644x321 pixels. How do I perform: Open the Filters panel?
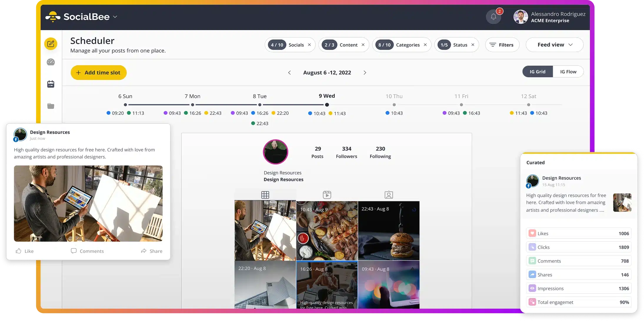click(502, 45)
